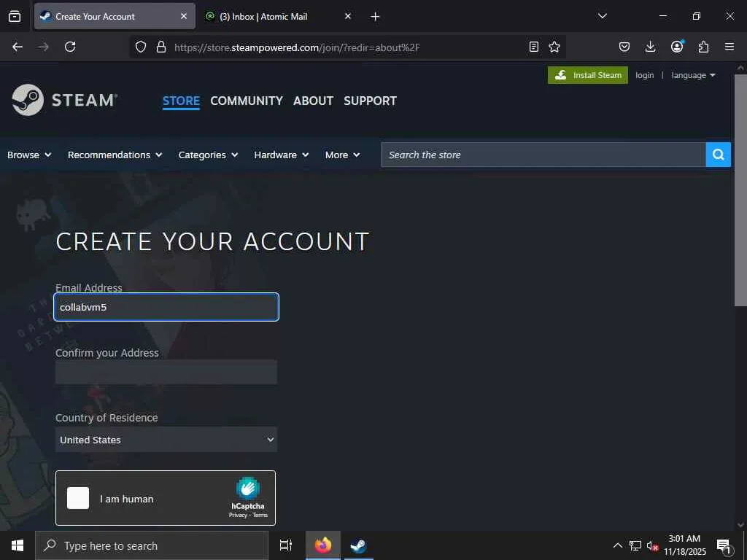The image size is (747, 560).
Task: Show hidden system tray icons
Action: [617, 545]
